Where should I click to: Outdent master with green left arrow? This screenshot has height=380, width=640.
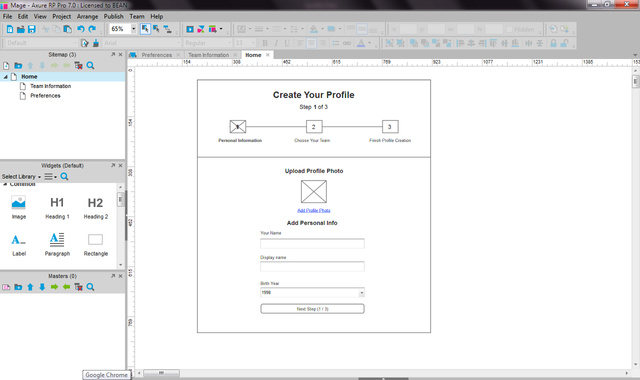(66, 287)
